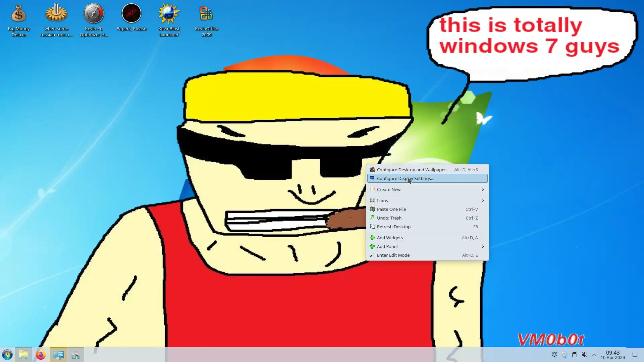Open file manager folder in taskbar

pyautogui.click(x=23, y=355)
